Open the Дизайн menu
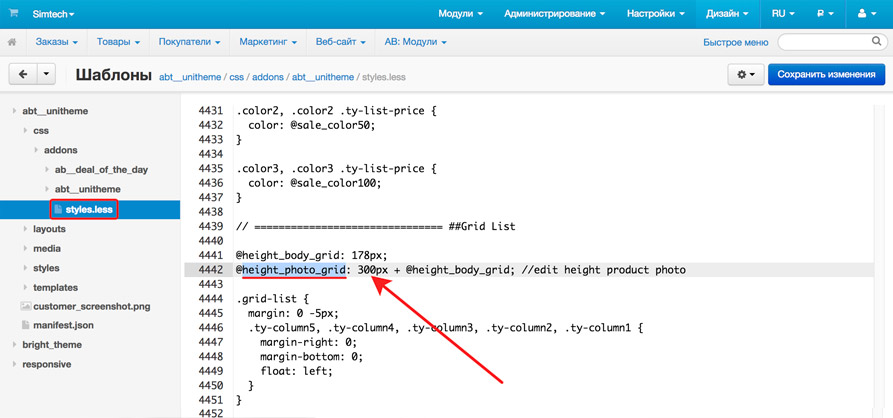The height and width of the screenshot is (418, 893). click(x=729, y=15)
